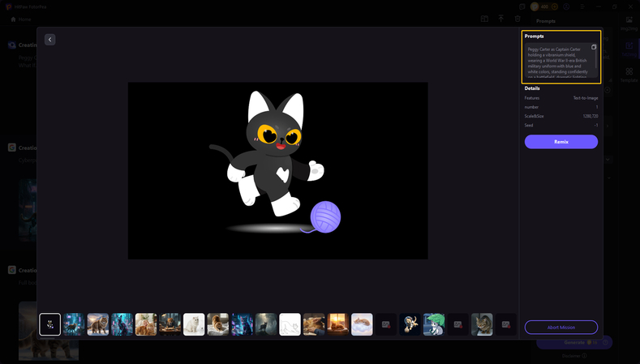The height and width of the screenshot is (364, 640).
Task: Click the dimmed Generate button
Action: tap(574, 342)
